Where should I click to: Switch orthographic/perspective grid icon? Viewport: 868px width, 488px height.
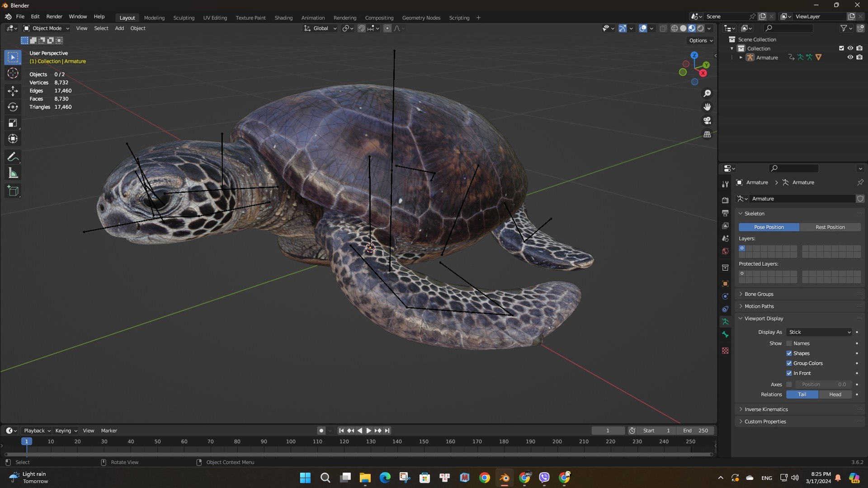coord(707,134)
